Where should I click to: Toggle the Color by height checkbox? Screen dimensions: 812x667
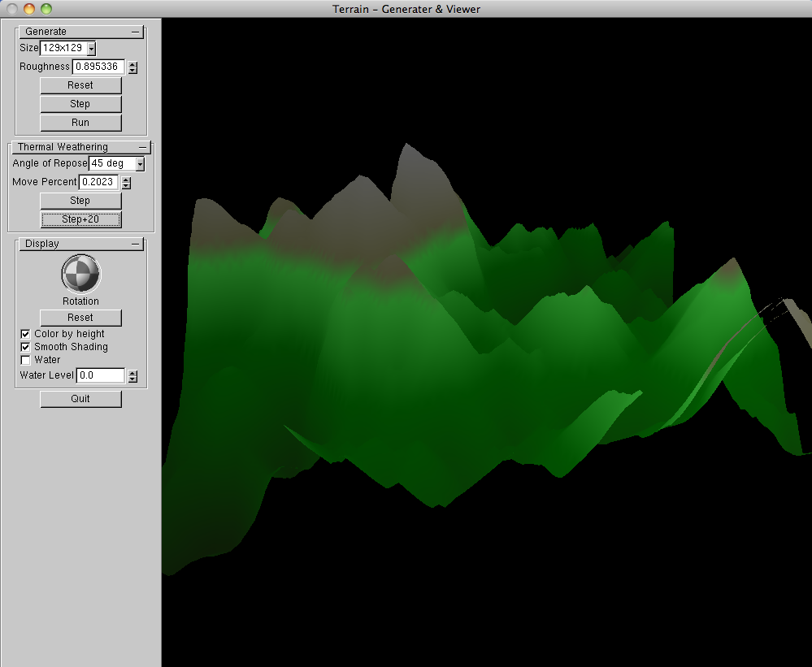(25, 334)
